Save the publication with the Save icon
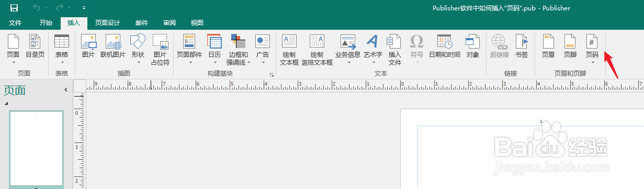 (14, 8)
